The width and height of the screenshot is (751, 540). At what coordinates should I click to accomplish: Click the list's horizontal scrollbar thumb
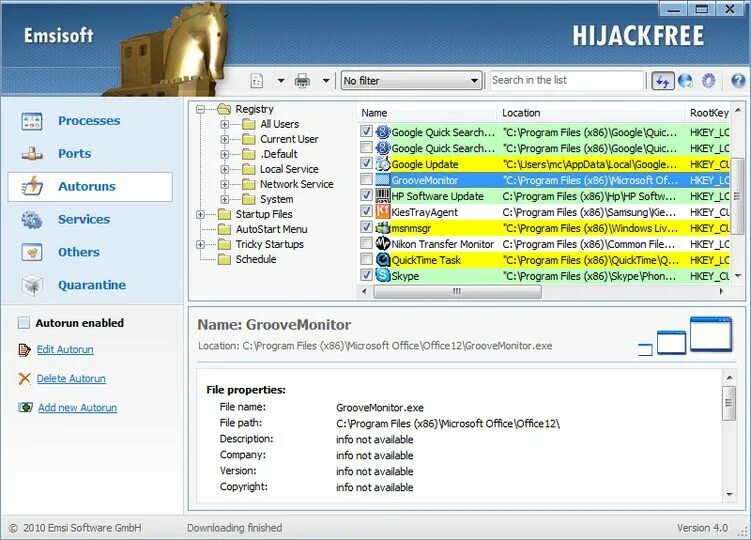[457, 291]
